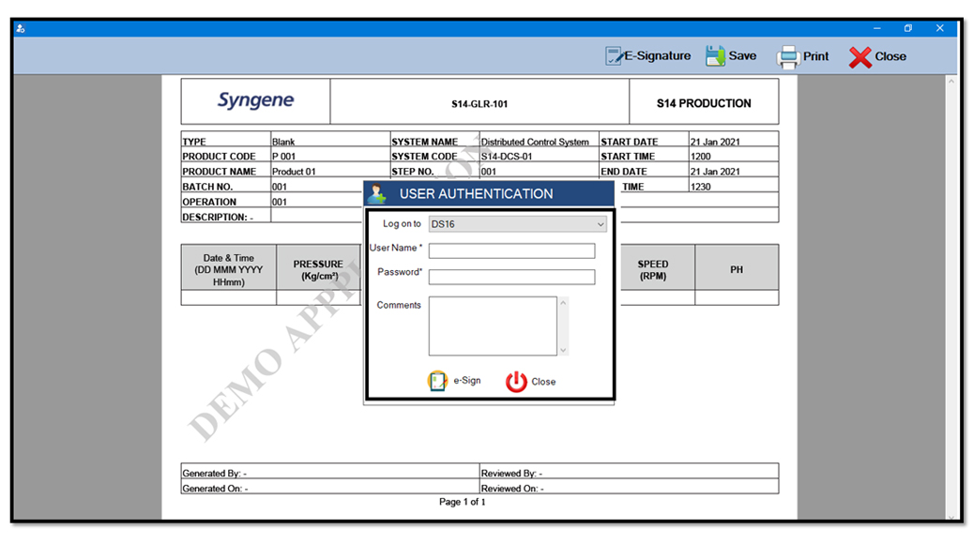Click the END DATE value 21 Jan 2021
Image resolution: width=973 pixels, height=560 pixels.
[x=715, y=172]
